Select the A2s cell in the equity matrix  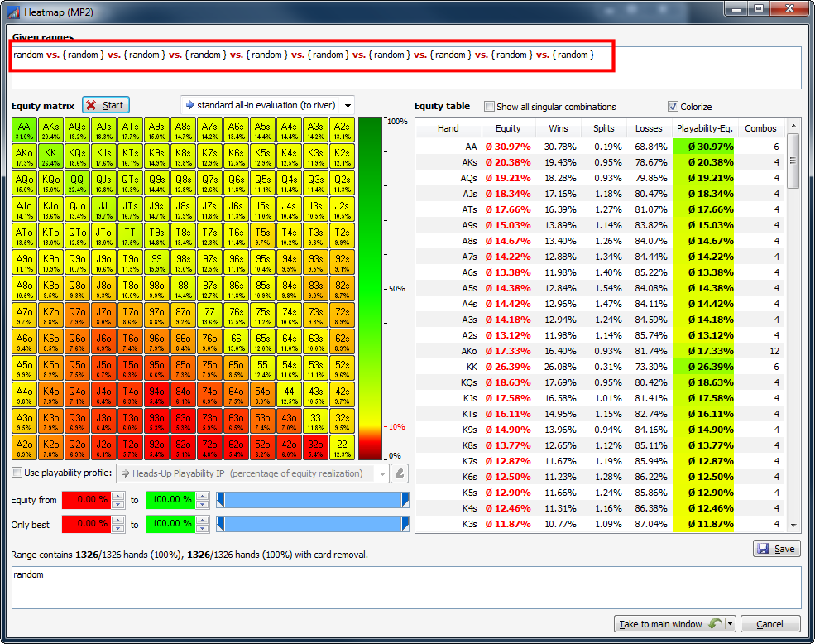coord(342,130)
